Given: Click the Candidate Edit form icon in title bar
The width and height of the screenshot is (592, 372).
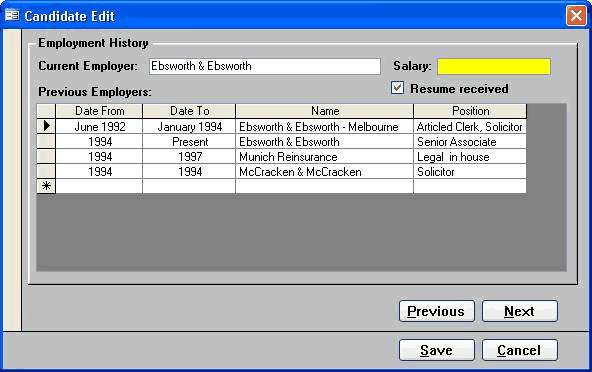Looking at the screenshot, I should click(x=12, y=15).
